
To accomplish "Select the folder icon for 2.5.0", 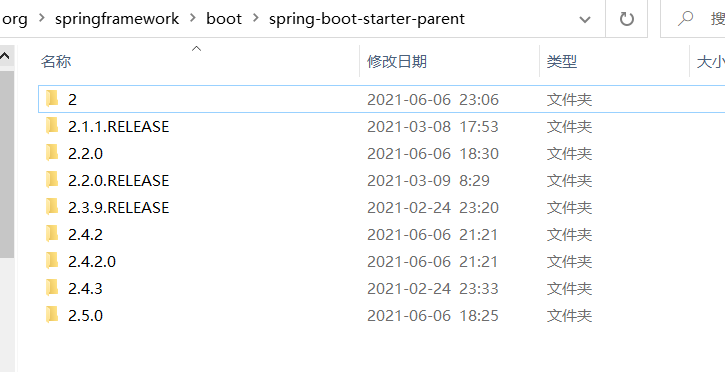I will pyautogui.click(x=52, y=315).
